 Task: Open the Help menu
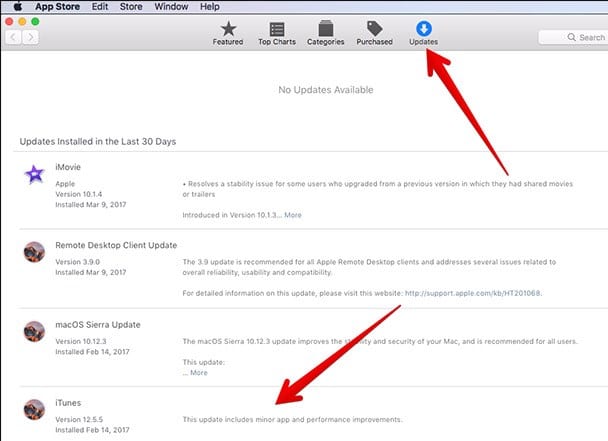click(210, 7)
